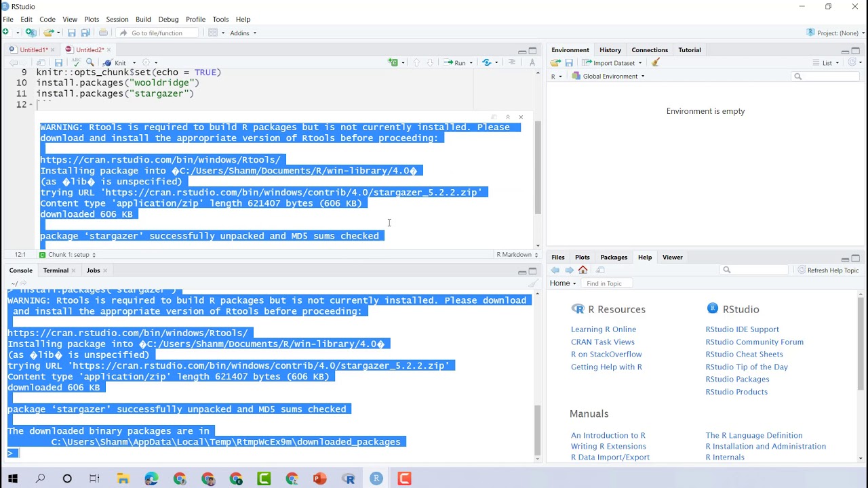Open the Session menu
The image size is (868, 488).
117,19
